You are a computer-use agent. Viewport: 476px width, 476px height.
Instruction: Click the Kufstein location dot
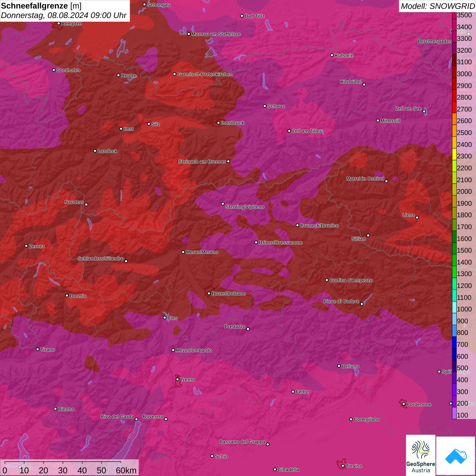pos(332,55)
